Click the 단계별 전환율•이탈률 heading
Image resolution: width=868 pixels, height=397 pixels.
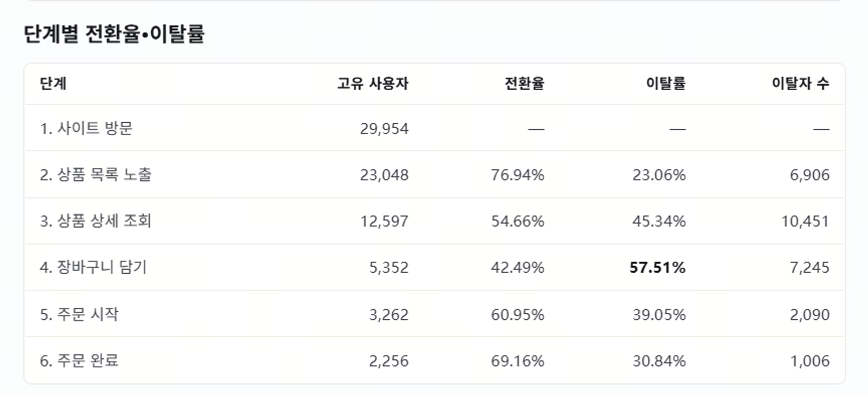[114, 34]
